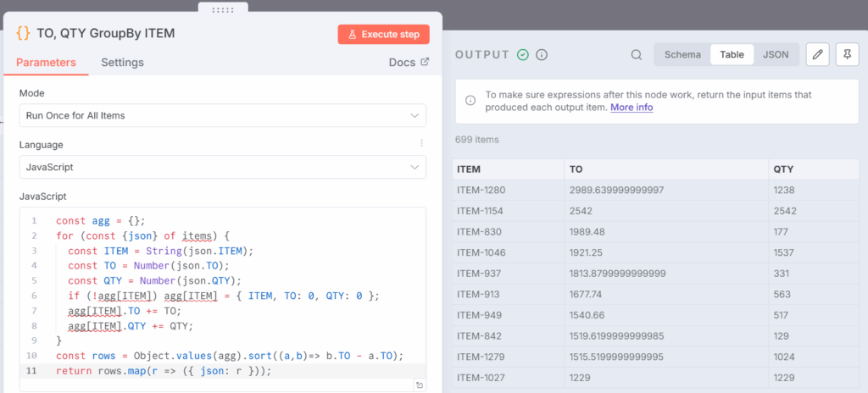Click the drag handle atop the panel
The width and height of the screenshot is (868, 393).
click(222, 8)
